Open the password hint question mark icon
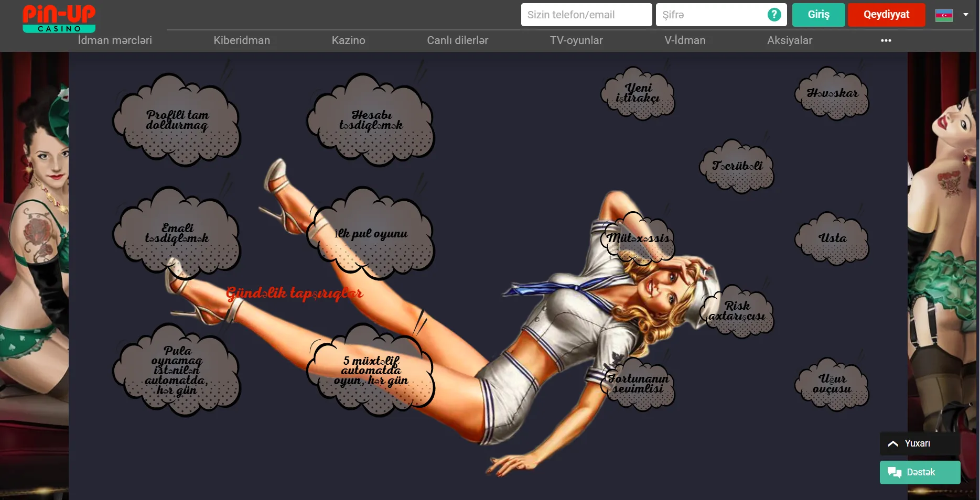The width and height of the screenshot is (980, 500). [x=774, y=15]
